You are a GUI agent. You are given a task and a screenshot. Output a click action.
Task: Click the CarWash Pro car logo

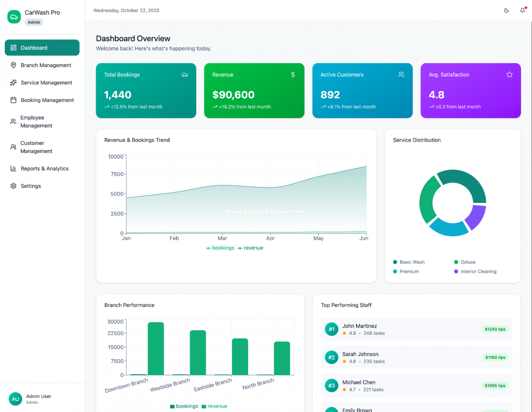(14, 17)
